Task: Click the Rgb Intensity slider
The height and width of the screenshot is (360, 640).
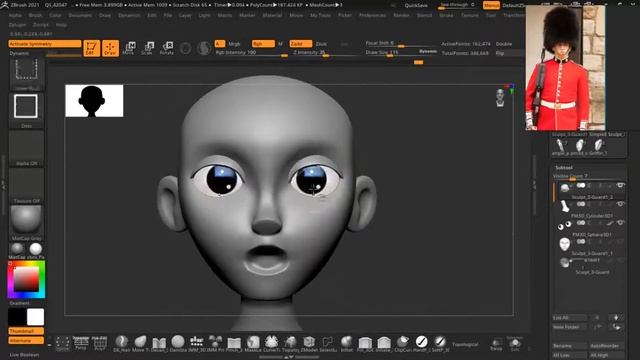Action: [251, 53]
